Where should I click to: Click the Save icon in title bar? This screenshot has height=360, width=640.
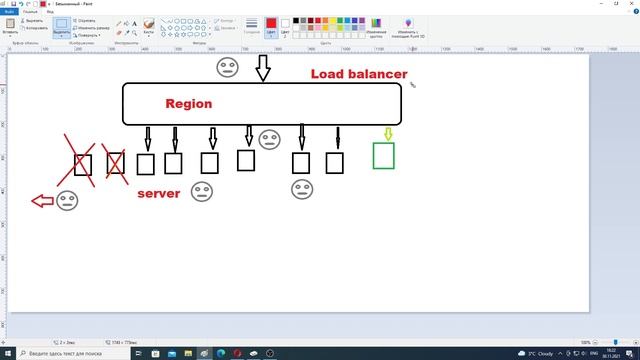pyautogui.click(x=13, y=4)
